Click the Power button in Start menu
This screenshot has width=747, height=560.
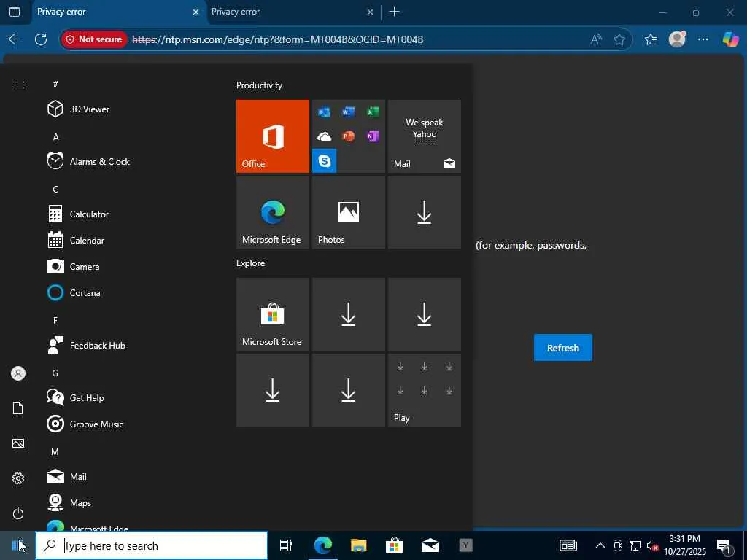[18, 513]
